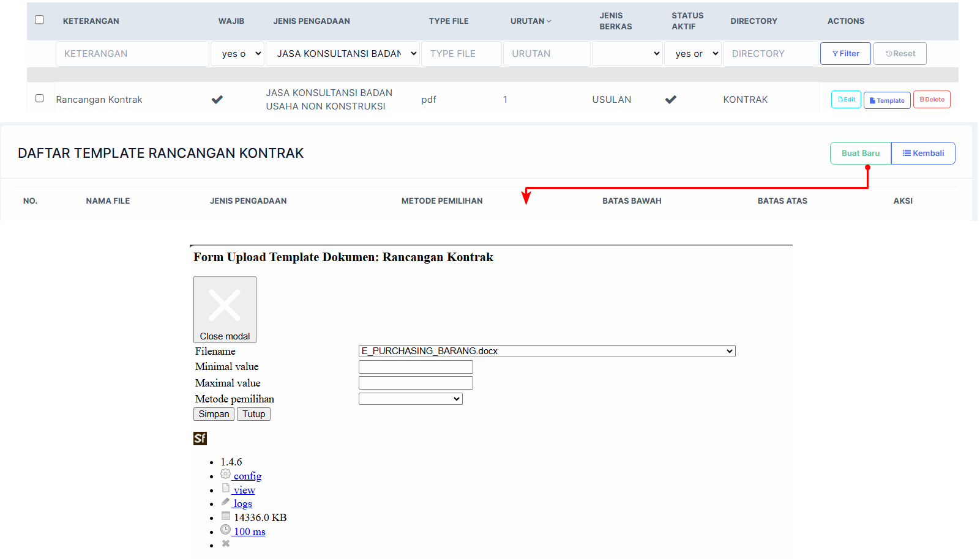980x559 pixels.
Task: Check the Rancangan Kontrak row checkbox
Action: tap(40, 98)
